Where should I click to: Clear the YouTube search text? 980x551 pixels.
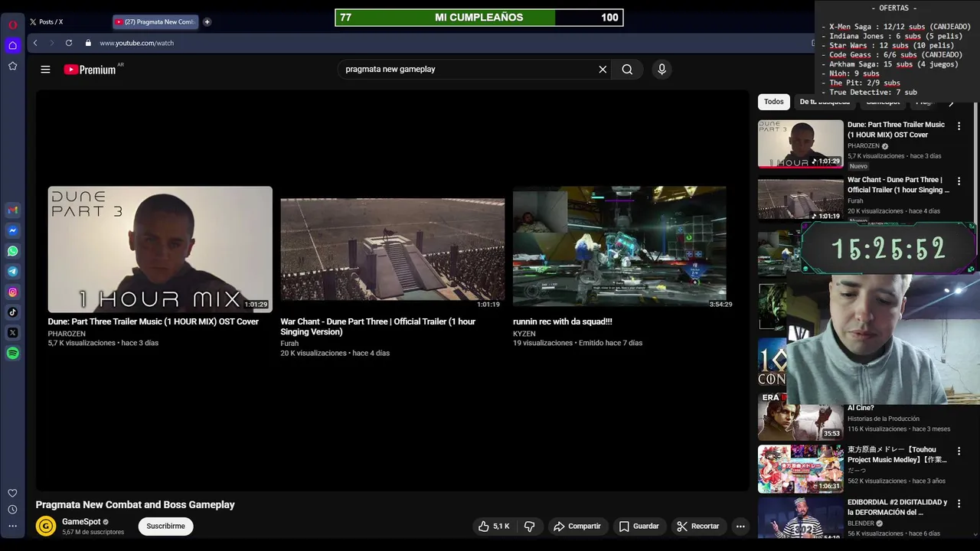603,70
